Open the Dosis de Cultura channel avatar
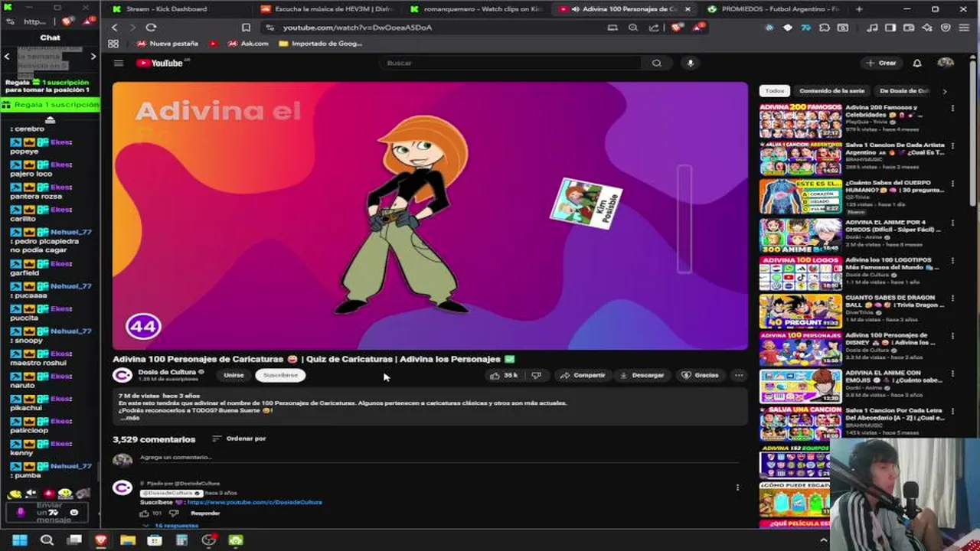 pyautogui.click(x=122, y=375)
